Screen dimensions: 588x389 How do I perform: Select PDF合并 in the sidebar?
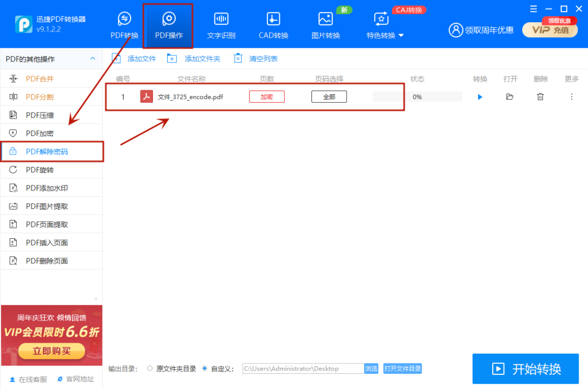coord(51,79)
